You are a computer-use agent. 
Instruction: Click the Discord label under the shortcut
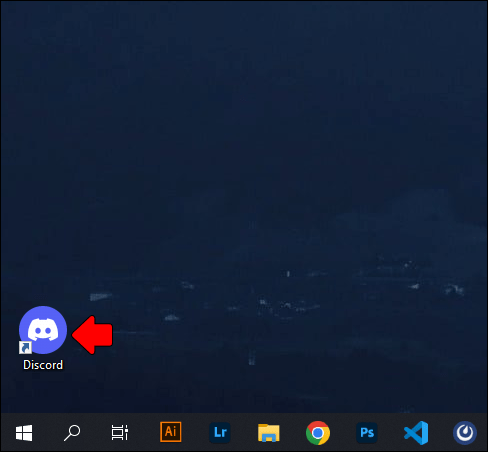43,365
